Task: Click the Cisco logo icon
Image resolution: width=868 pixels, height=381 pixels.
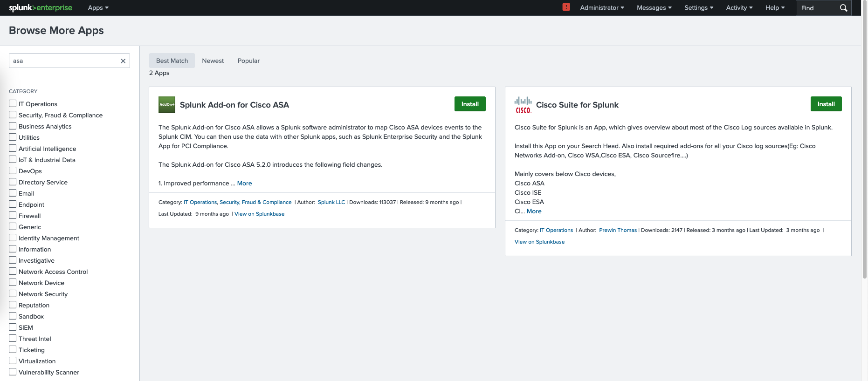Action: [523, 105]
